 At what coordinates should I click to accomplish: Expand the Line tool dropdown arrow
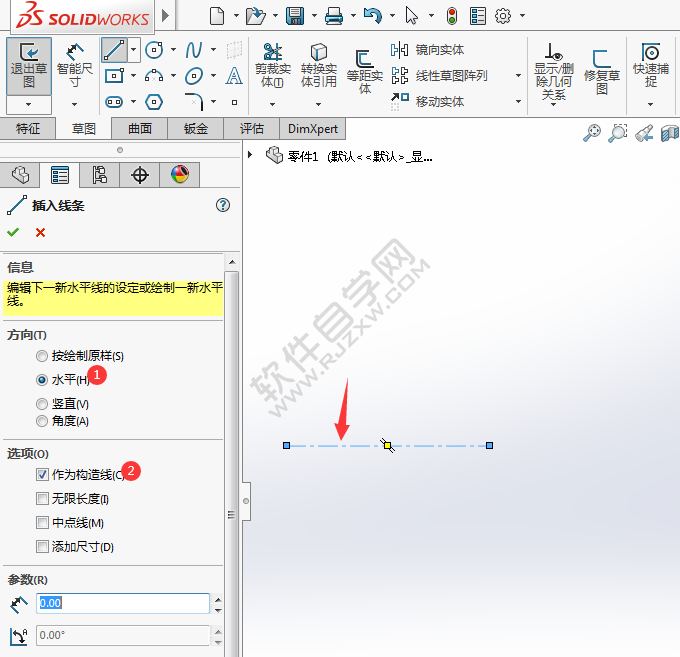(133, 50)
